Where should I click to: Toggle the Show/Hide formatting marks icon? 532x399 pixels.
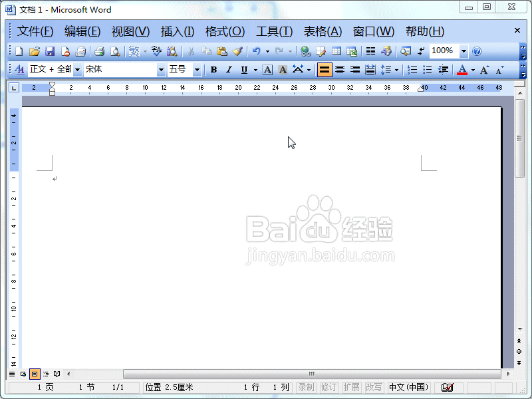tap(421, 51)
